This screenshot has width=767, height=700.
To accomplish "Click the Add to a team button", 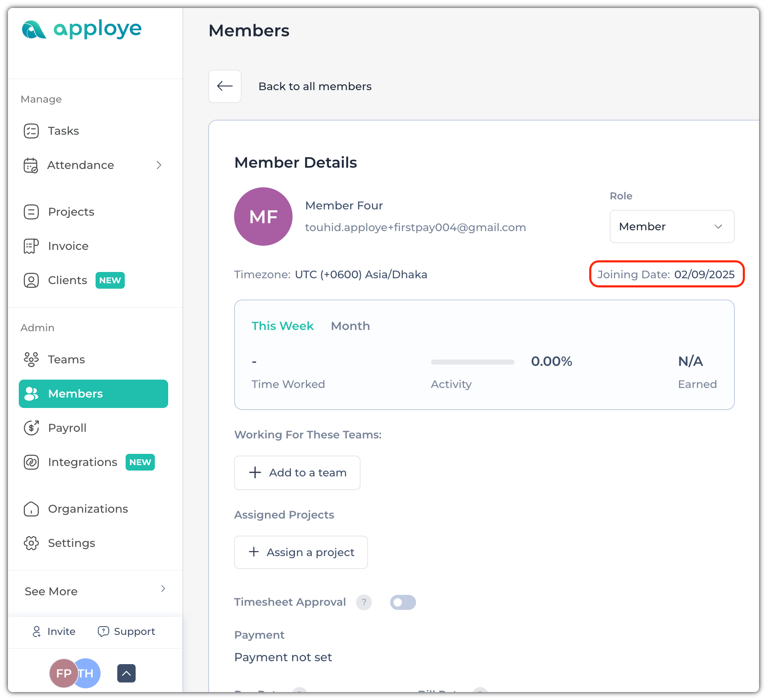I will click(297, 473).
